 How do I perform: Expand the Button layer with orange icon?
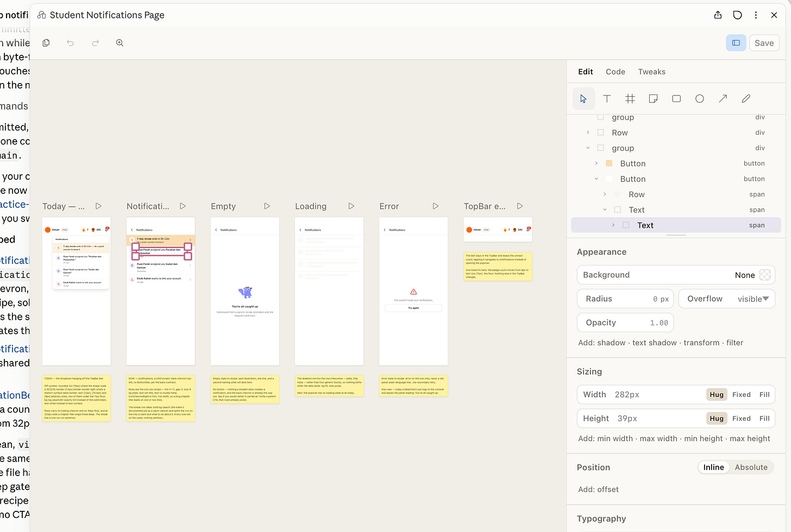[x=597, y=163]
